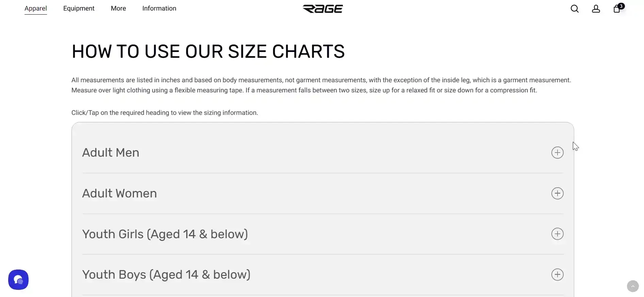This screenshot has width=644, height=297.
Task: Click the plus icon for Adult Men
Action: click(557, 153)
